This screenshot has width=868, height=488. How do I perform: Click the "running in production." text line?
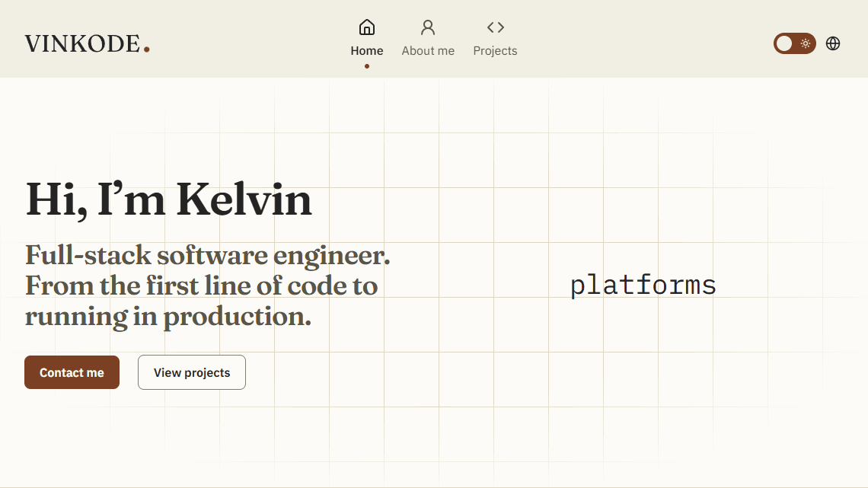click(168, 317)
